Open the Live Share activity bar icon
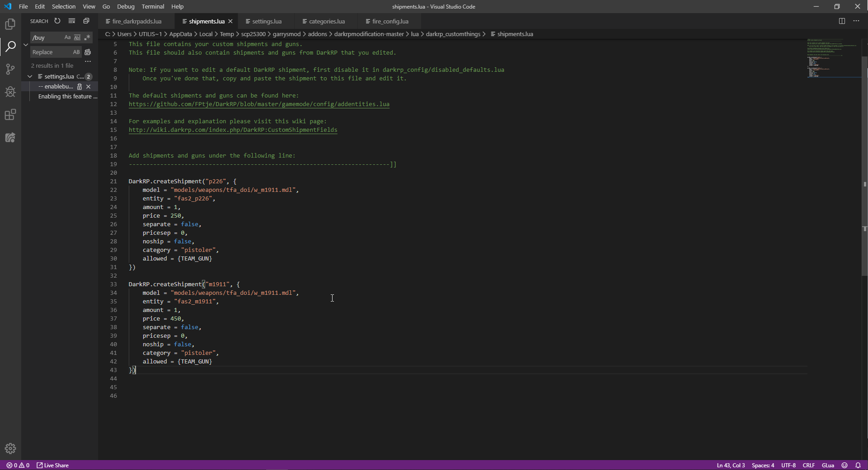The width and height of the screenshot is (868, 470). pyautogui.click(x=10, y=137)
